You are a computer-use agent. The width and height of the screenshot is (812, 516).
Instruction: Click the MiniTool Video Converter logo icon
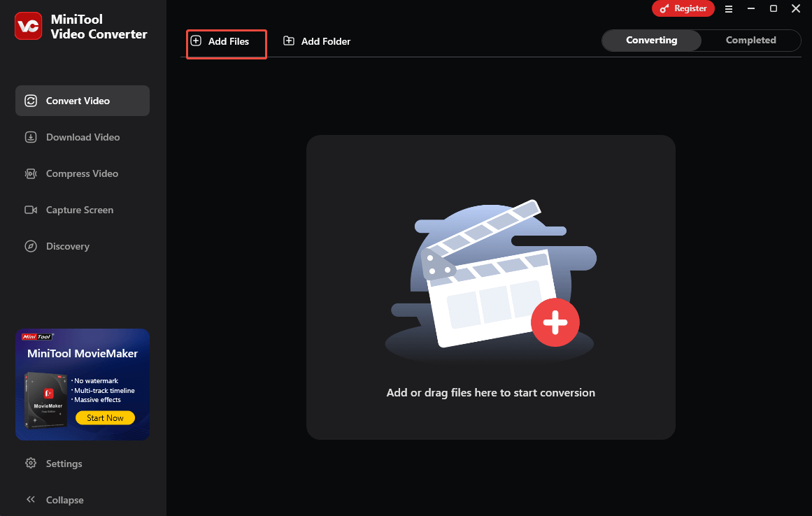29,26
